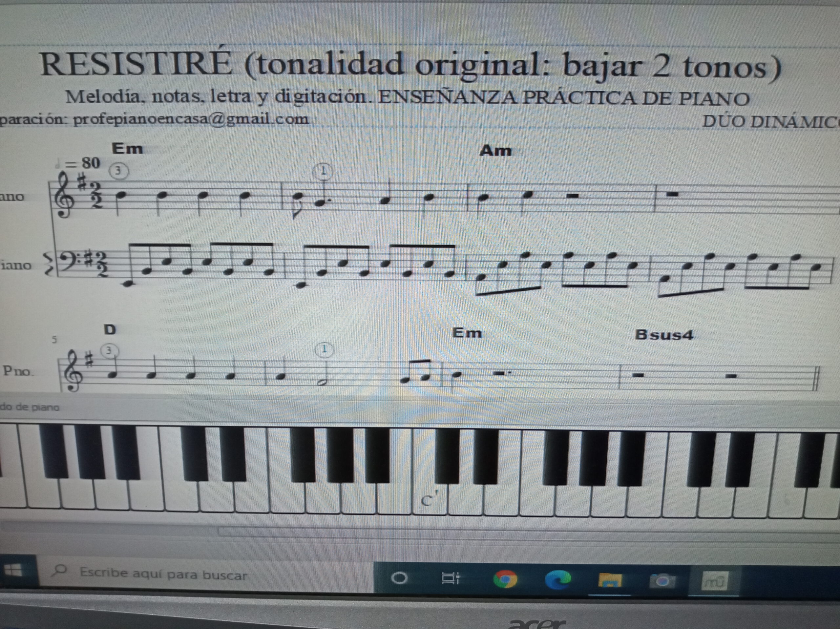Open the Camera app on the taskbar
This screenshot has height=629, width=840.
[x=663, y=581]
